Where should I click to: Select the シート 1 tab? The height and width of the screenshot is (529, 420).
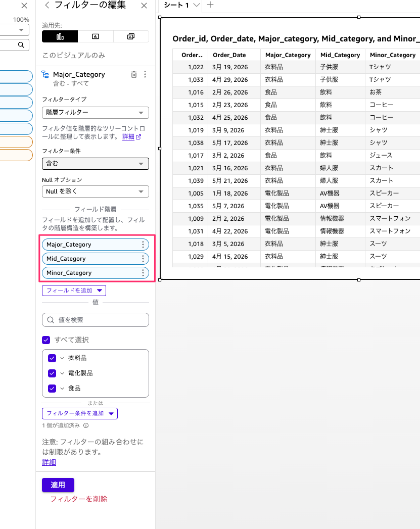[176, 5]
